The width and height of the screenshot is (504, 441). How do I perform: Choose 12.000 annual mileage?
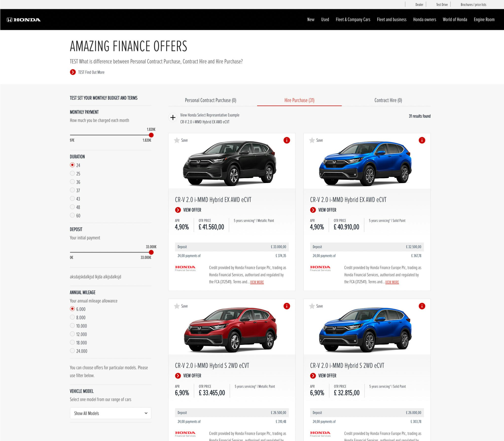[72, 334]
